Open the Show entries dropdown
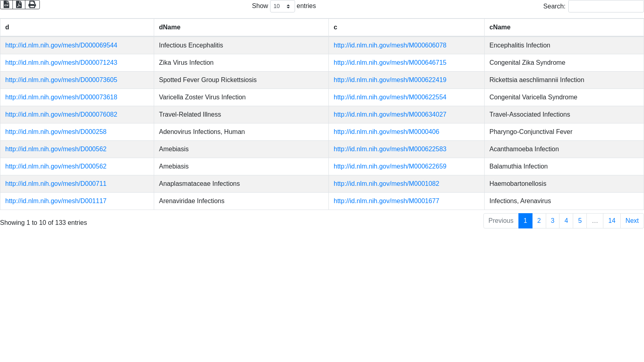Viewport: 644px width, 362px height. (x=282, y=6)
